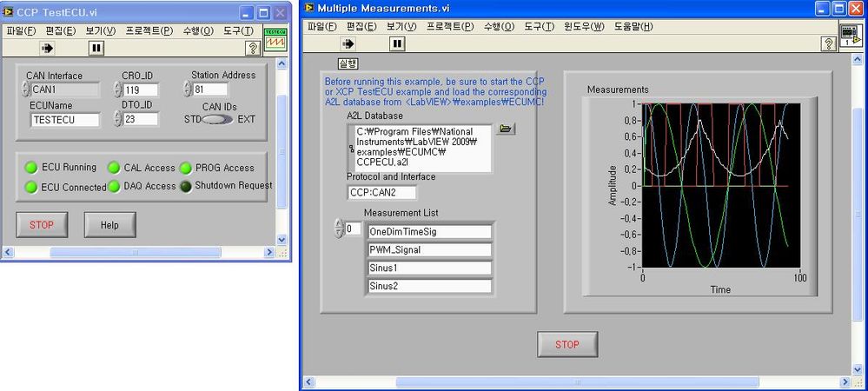Image resolution: width=868 pixels, height=391 pixels.
Task: Open 보기(V) menu in Multiple Measurements window
Action: [401, 27]
